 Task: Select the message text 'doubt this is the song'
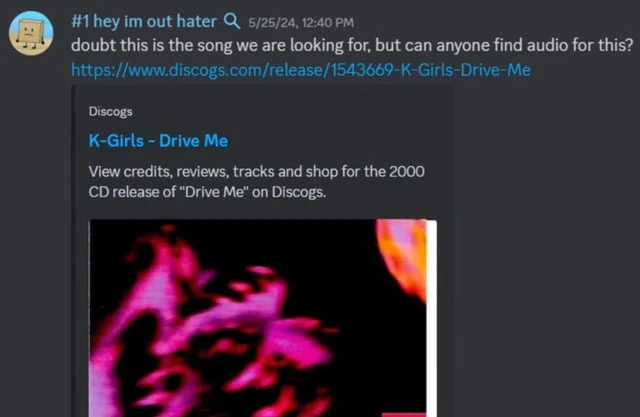tap(152, 45)
